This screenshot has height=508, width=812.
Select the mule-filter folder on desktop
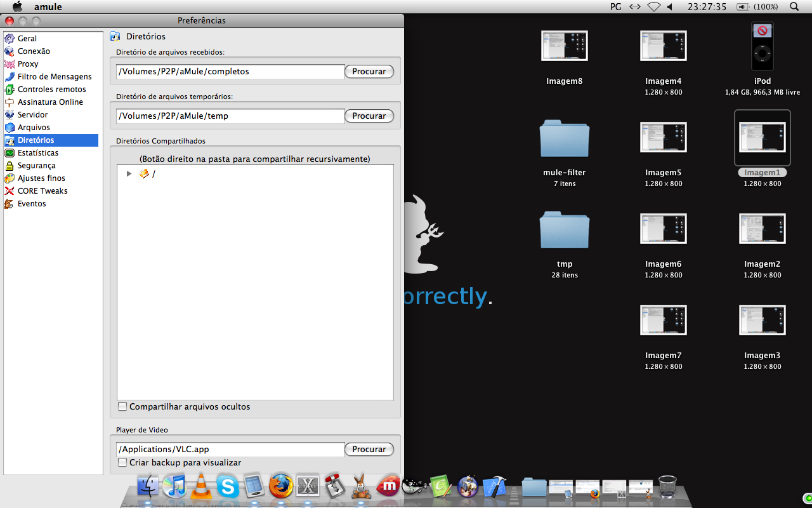[564, 139]
